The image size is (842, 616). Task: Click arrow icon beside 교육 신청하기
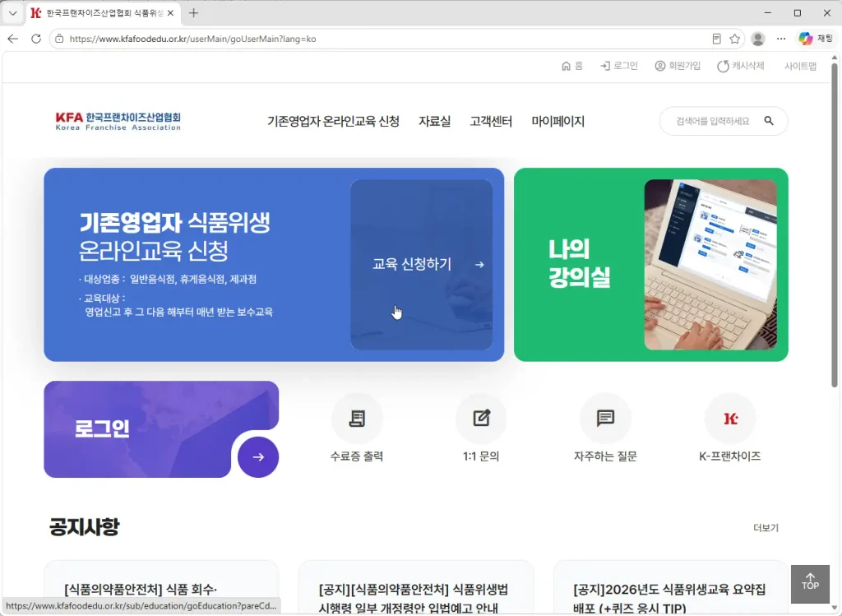click(479, 264)
